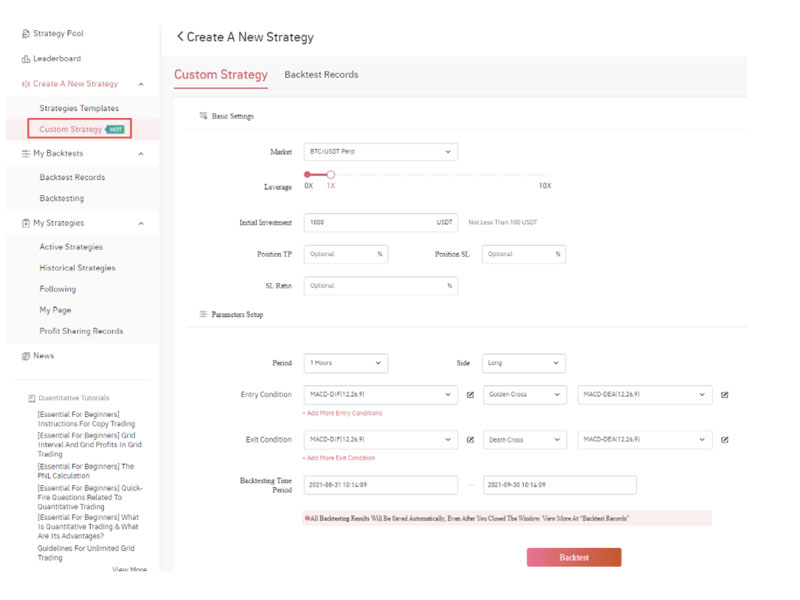
Task: Click the Strategy Pool sidebar icon
Action: coord(26,34)
